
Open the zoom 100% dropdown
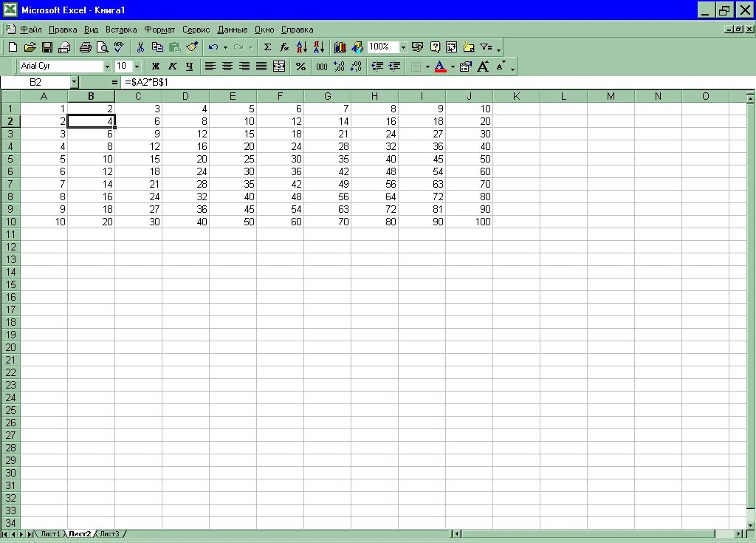[x=403, y=47]
